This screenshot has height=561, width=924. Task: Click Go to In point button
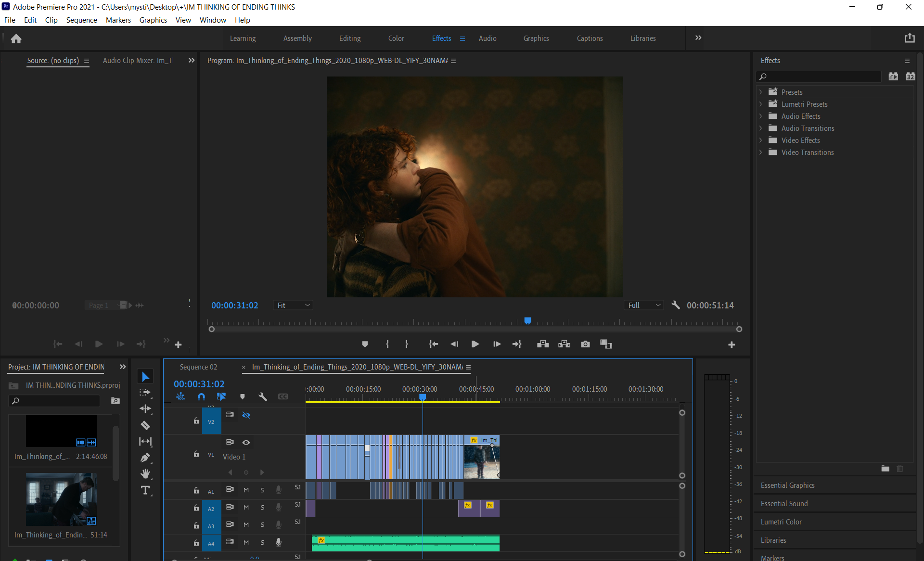(434, 344)
